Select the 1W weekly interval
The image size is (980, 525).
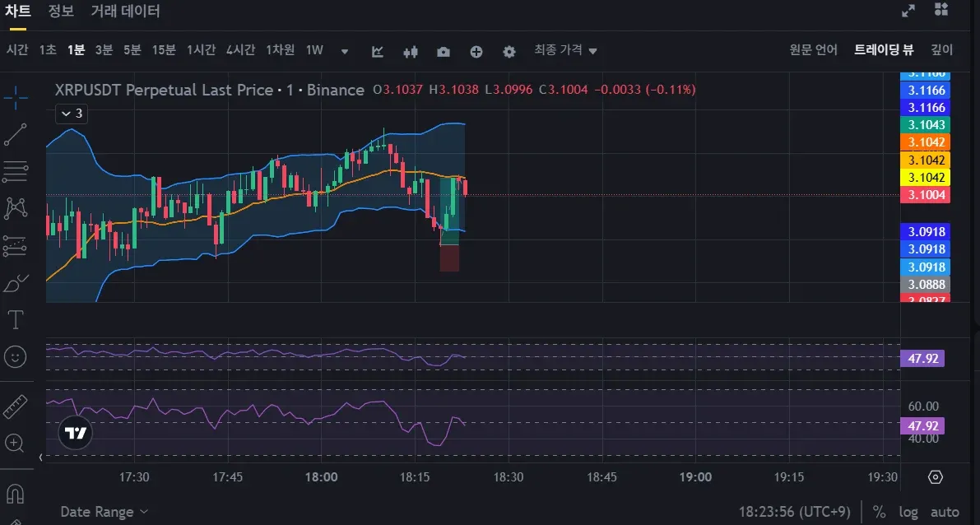pyautogui.click(x=314, y=50)
